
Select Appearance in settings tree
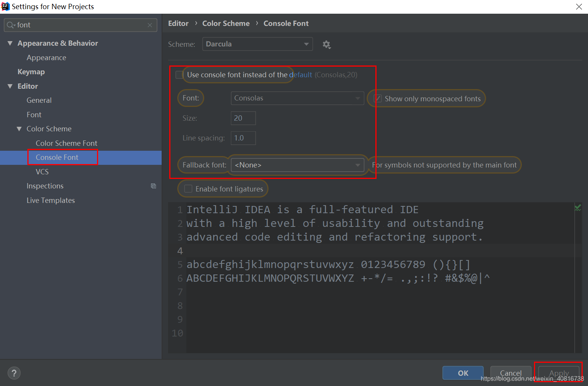[x=46, y=58]
